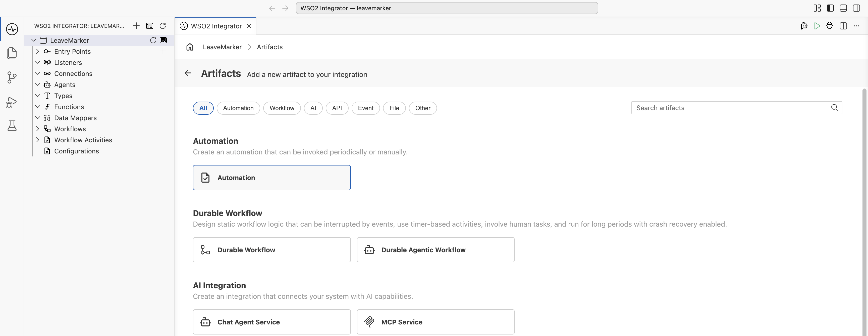Click Artifacts breadcrumb item
The width and height of the screenshot is (868, 336).
pyautogui.click(x=269, y=47)
